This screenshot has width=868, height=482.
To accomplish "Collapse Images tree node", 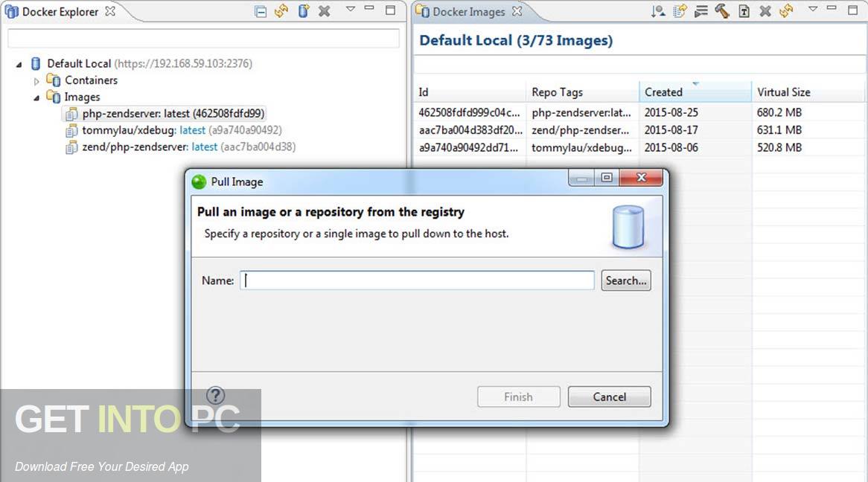I will click(x=36, y=98).
